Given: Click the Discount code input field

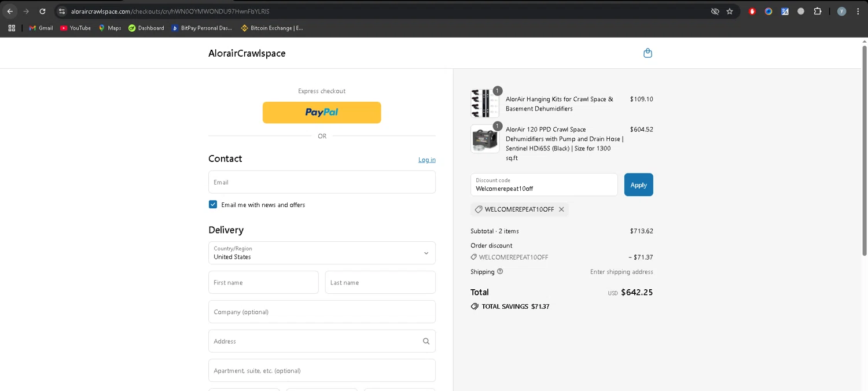Looking at the screenshot, I should pos(544,185).
